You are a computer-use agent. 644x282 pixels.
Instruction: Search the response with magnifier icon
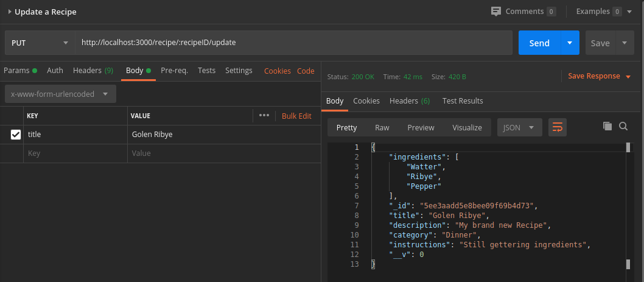tap(623, 126)
